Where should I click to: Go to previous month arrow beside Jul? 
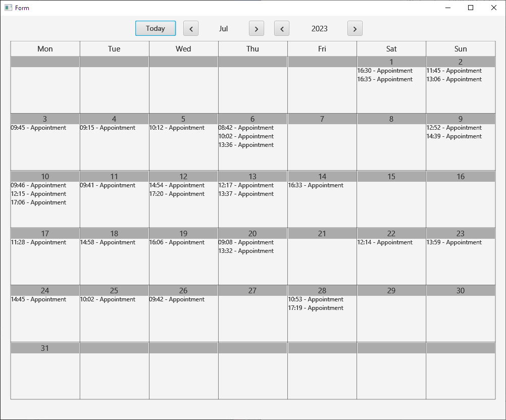(x=191, y=28)
